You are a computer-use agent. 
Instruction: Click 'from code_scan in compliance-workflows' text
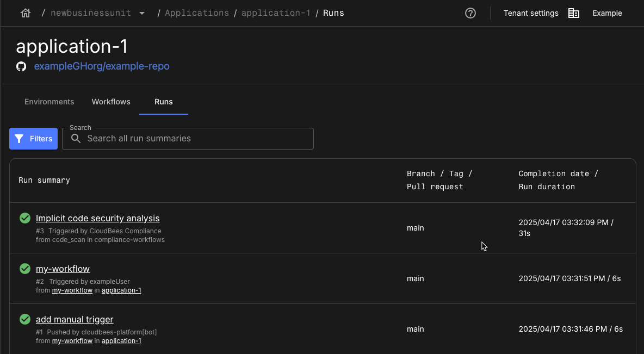click(x=100, y=240)
